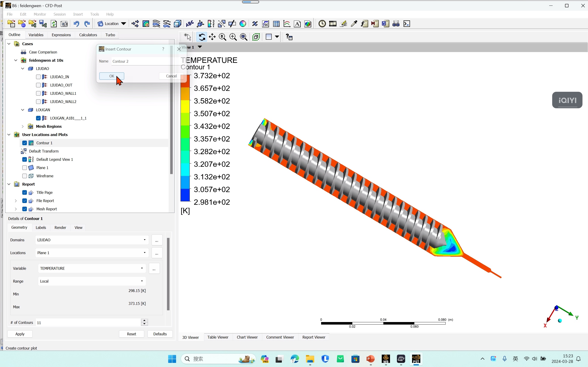Open the Animation filmstrip icon
This screenshot has height=367, width=588.
click(333, 24)
